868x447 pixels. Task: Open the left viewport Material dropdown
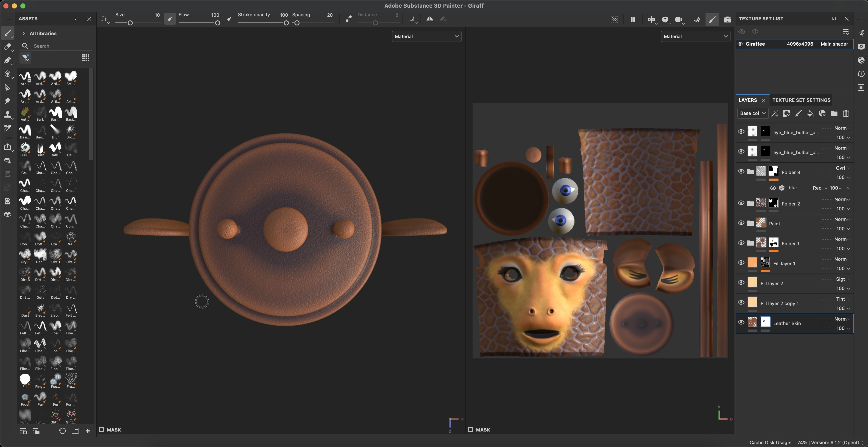(x=426, y=36)
